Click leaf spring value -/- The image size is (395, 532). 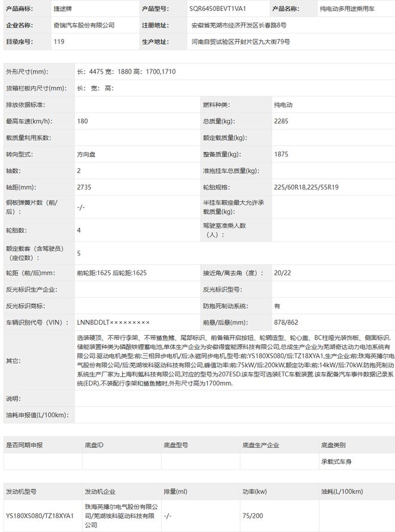coord(81,207)
